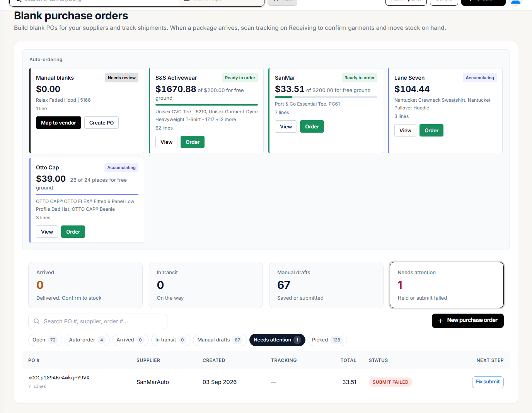Click the Accumulating badge on Lane Seven
Image resolution: width=532 pixels, height=413 pixels.
[x=480, y=78]
